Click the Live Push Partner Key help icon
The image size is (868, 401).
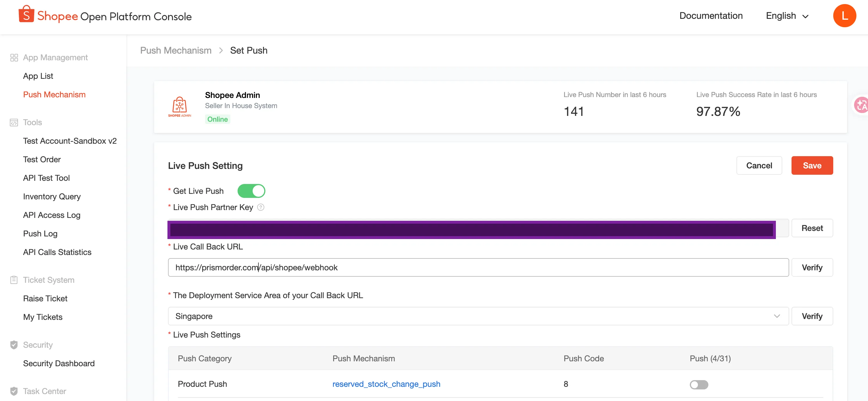260,207
